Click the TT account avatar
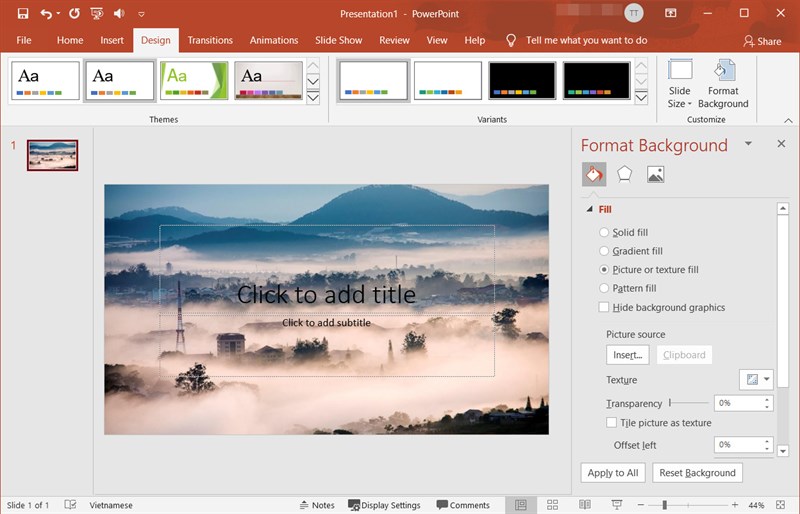The width and height of the screenshot is (800, 514). [634, 13]
